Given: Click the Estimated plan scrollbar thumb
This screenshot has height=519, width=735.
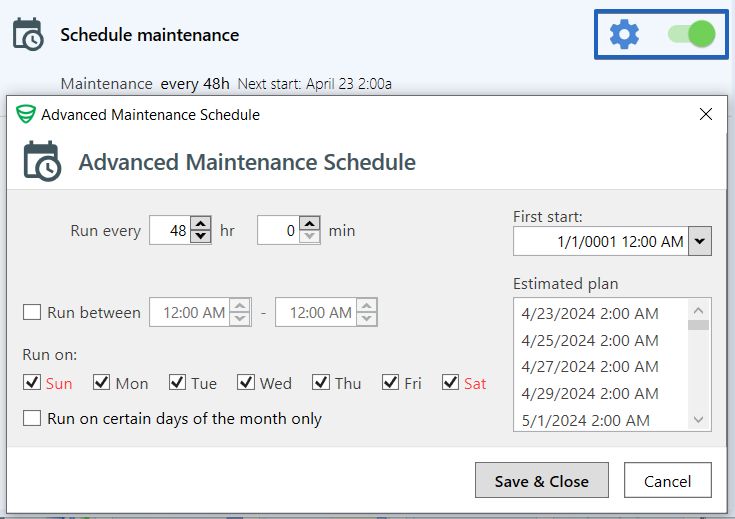Looking at the screenshot, I should [x=698, y=325].
